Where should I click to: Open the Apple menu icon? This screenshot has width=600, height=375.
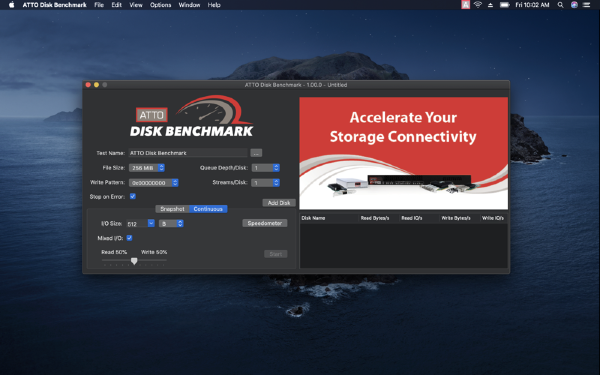pyautogui.click(x=11, y=5)
